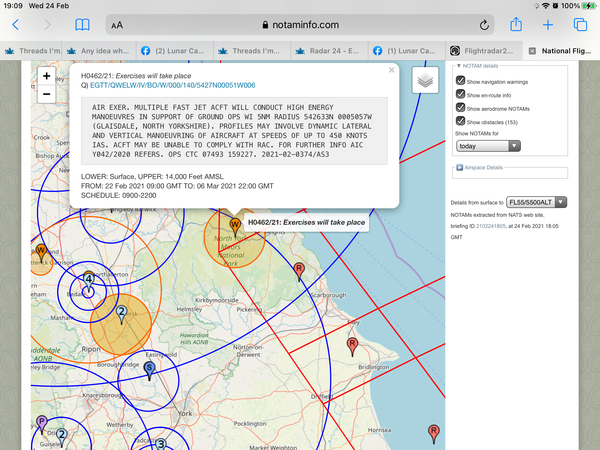Select the red R marker north of Scarborough

tap(299, 271)
